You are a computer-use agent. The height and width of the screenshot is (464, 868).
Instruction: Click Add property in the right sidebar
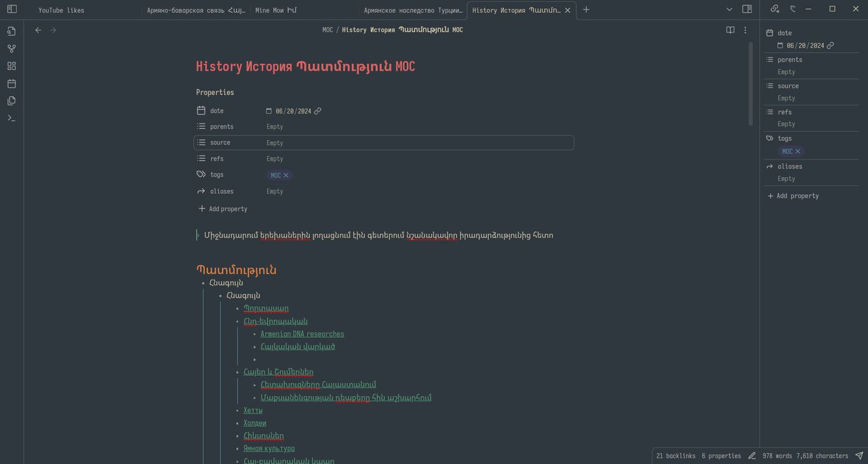tap(793, 196)
